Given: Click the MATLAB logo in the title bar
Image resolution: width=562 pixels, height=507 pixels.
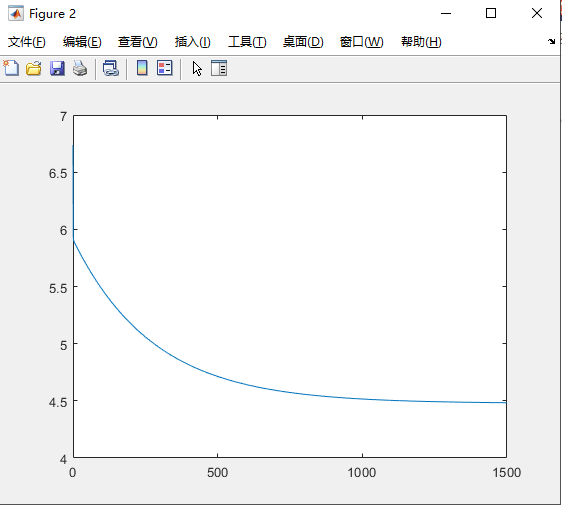Looking at the screenshot, I should click(x=15, y=14).
